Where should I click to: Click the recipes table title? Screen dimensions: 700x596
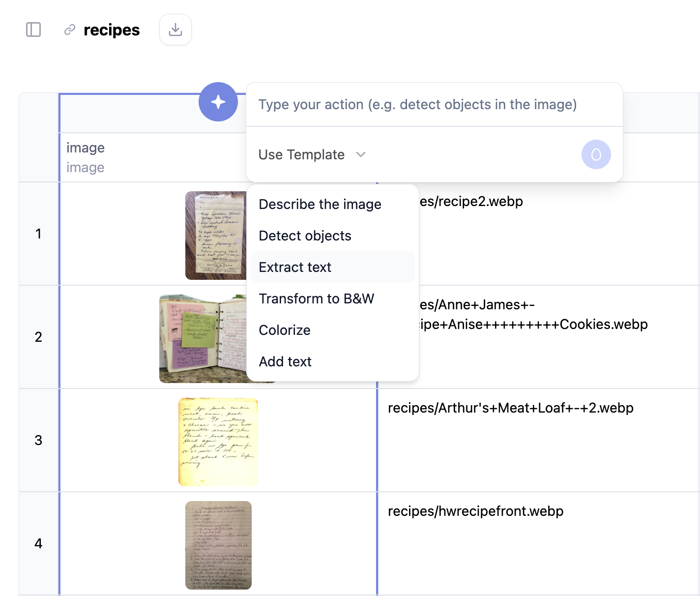point(112,30)
